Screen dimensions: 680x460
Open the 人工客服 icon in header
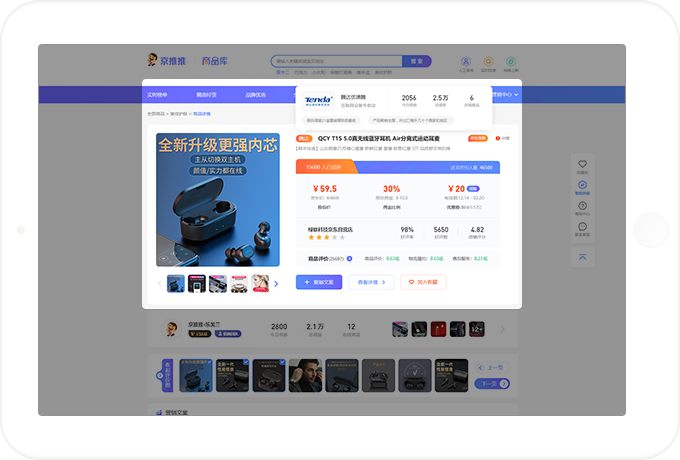coord(466,62)
